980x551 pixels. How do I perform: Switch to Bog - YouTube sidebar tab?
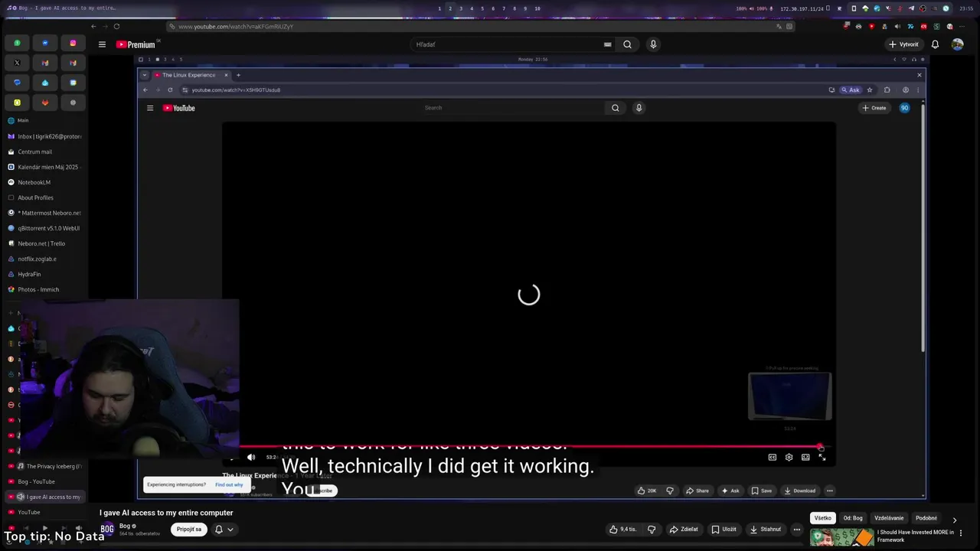click(44, 481)
